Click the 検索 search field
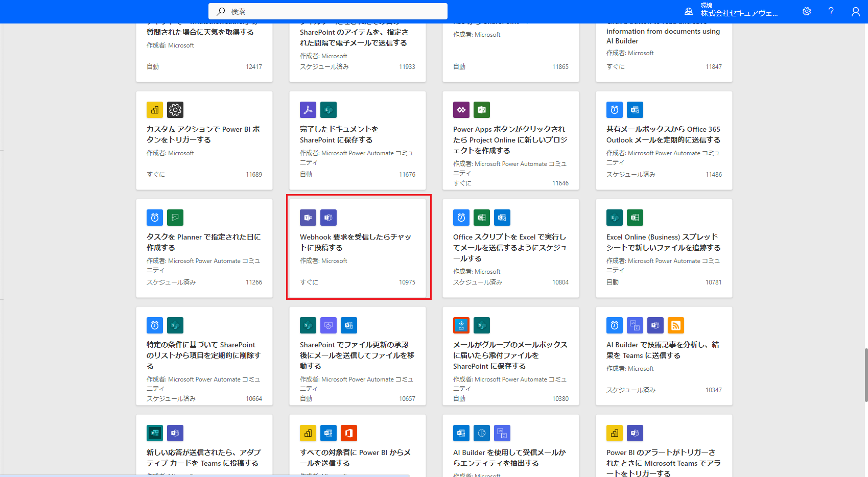 [328, 11]
